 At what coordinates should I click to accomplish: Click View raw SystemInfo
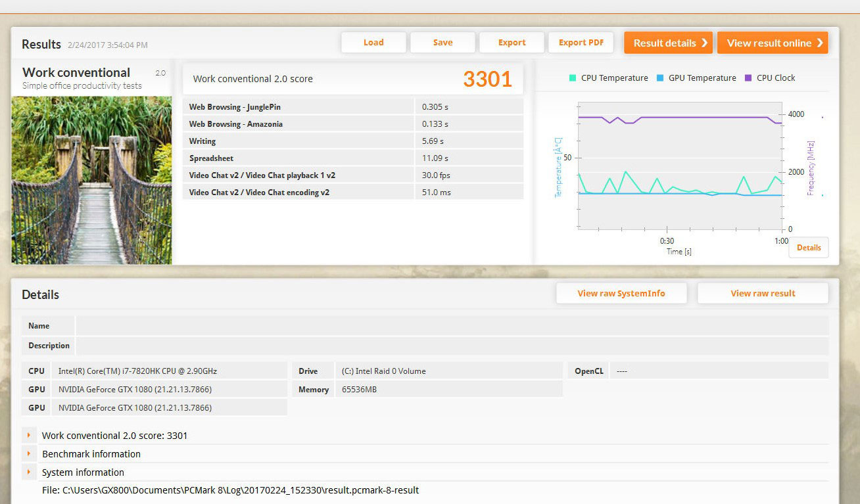coord(621,294)
